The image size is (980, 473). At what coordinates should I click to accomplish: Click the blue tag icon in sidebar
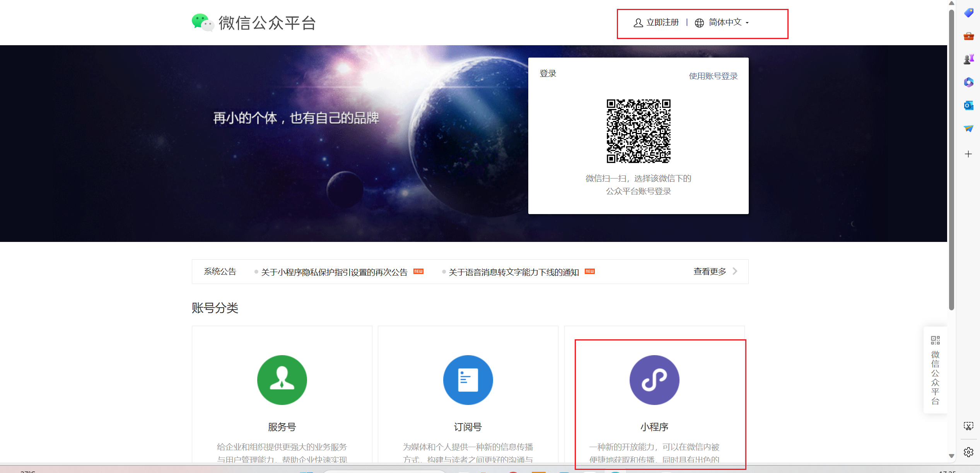click(968, 13)
